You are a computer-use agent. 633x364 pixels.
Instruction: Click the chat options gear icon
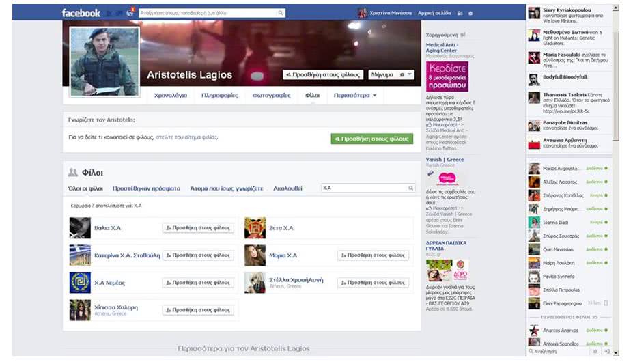pos(595,352)
